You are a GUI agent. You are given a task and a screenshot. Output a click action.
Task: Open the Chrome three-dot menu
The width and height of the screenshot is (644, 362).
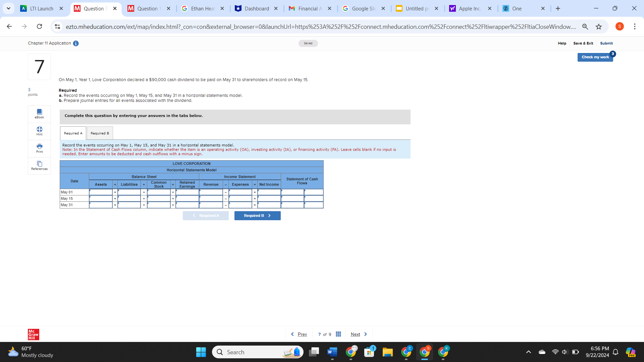click(635, 26)
